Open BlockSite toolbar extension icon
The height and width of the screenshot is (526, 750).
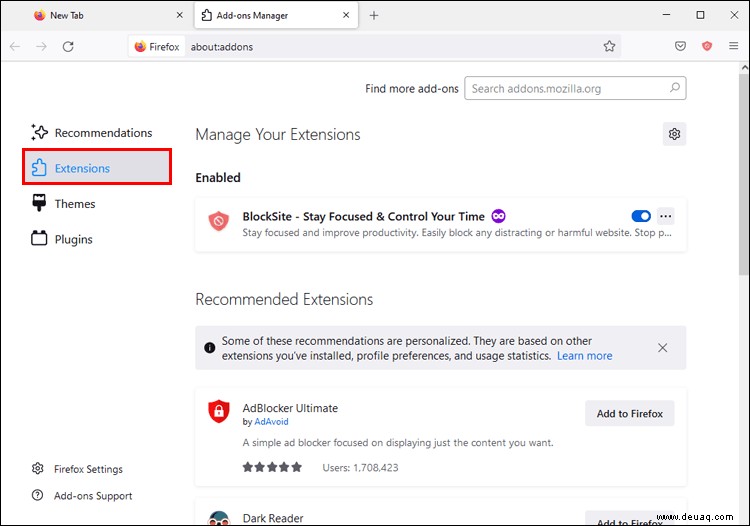(x=707, y=46)
